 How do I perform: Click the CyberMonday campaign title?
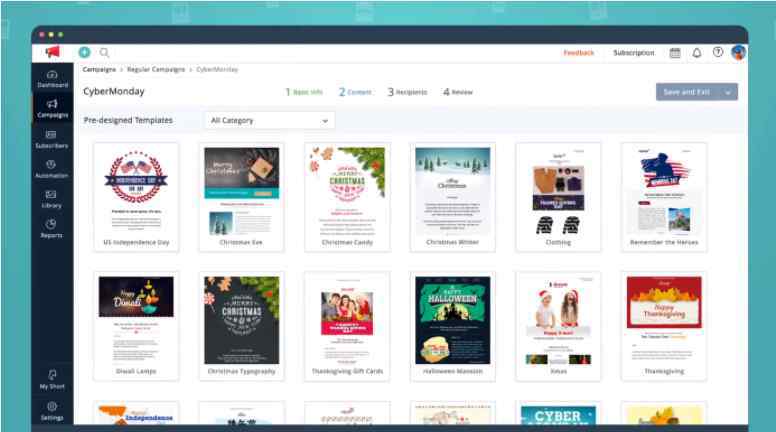tap(114, 92)
